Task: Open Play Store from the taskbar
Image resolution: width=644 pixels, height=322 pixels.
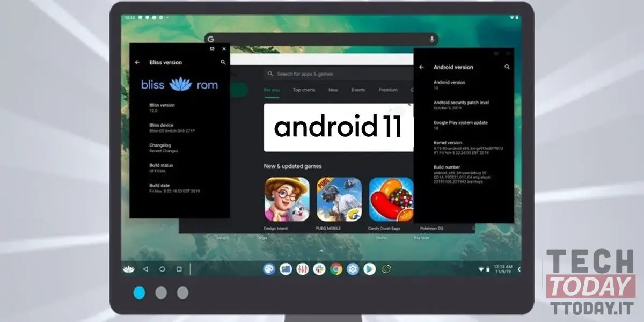Action: [x=369, y=269]
